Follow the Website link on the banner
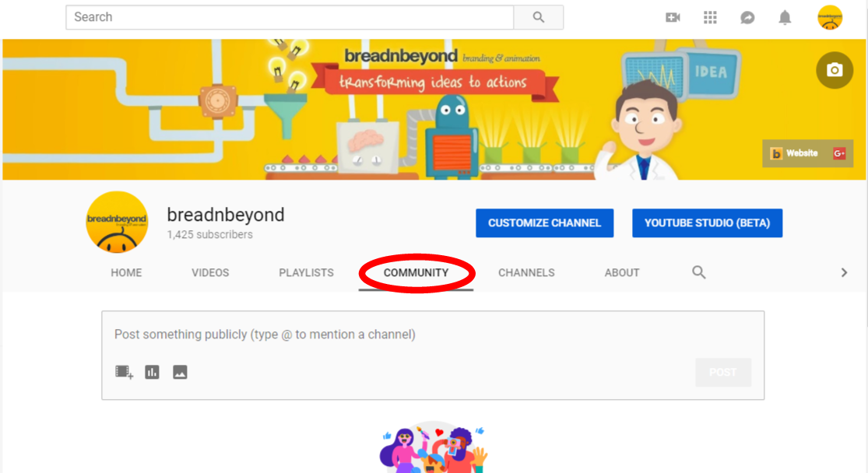Screen dimensions: 868x473 pos(795,153)
